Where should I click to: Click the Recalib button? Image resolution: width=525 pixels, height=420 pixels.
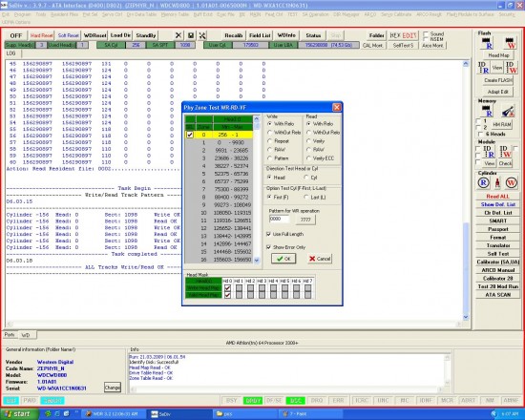pyautogui.click(x=233, y=35)
